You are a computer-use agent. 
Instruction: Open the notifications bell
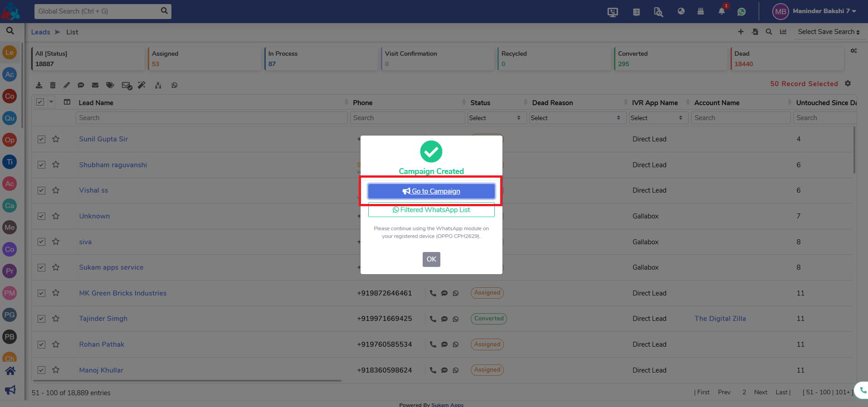tap(722, 11)
